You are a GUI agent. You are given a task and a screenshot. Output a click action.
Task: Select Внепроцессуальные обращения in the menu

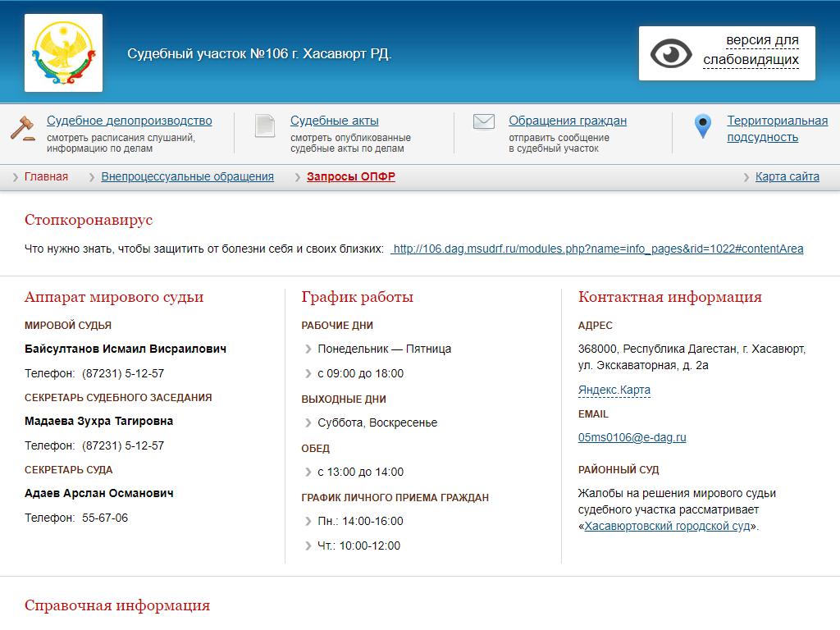187,176
